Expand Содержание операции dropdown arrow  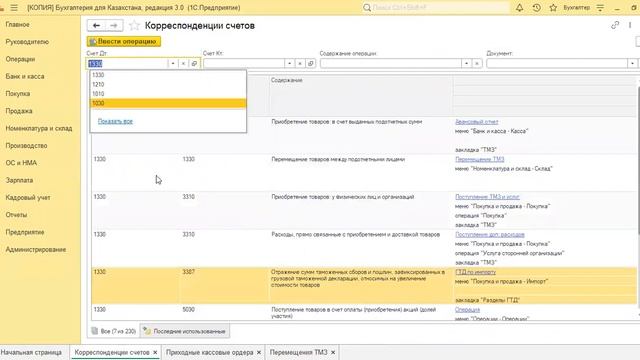point(466,64)
